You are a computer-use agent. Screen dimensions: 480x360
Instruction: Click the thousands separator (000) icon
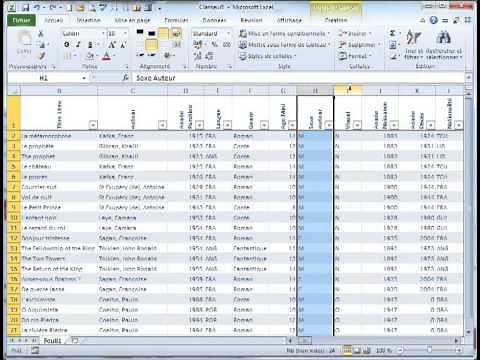[x=227, y=44]
